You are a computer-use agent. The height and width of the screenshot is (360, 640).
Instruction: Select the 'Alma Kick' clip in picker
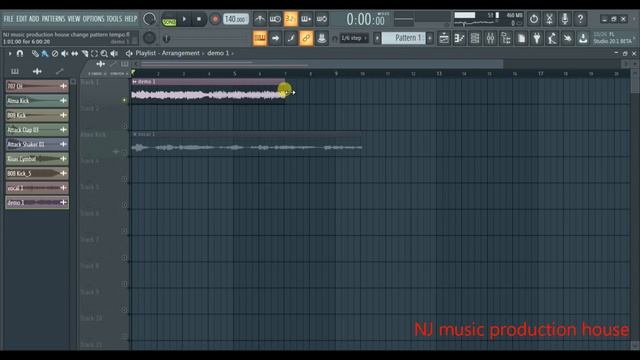click(37, 100)
